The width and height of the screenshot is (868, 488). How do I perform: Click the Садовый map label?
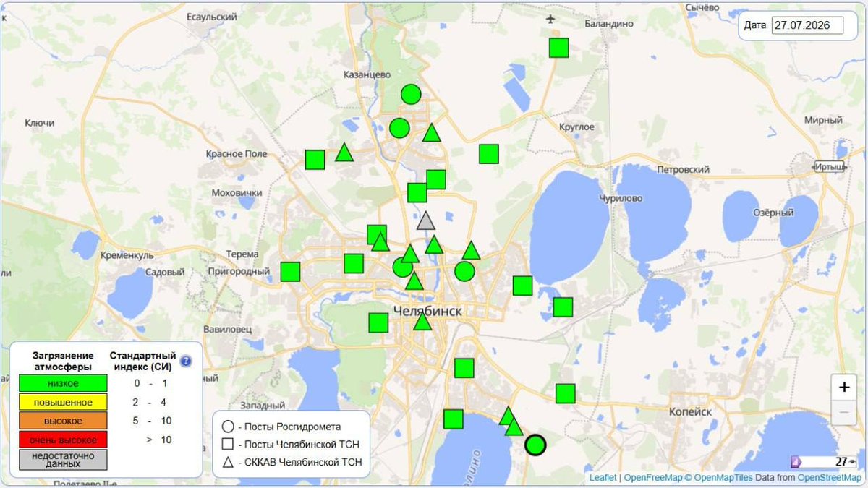pyautogui.click(x=165, y=273)
